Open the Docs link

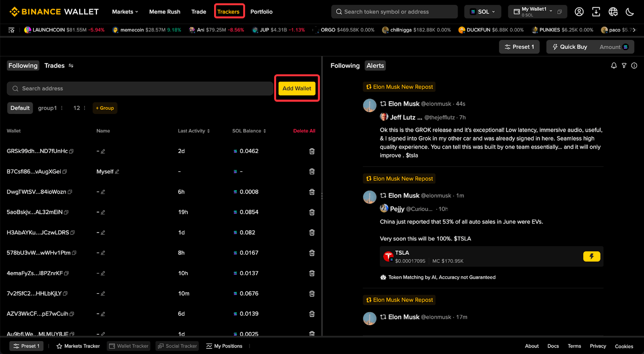pos(553,346)
